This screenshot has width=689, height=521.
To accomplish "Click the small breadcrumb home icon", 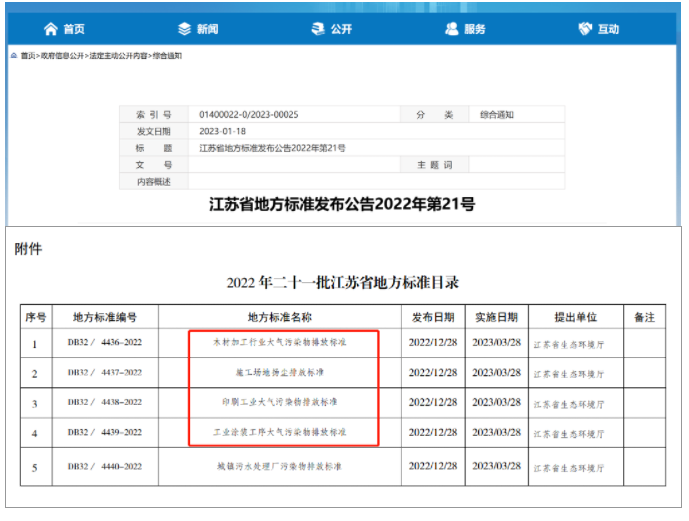I will [x=14, y=56].
